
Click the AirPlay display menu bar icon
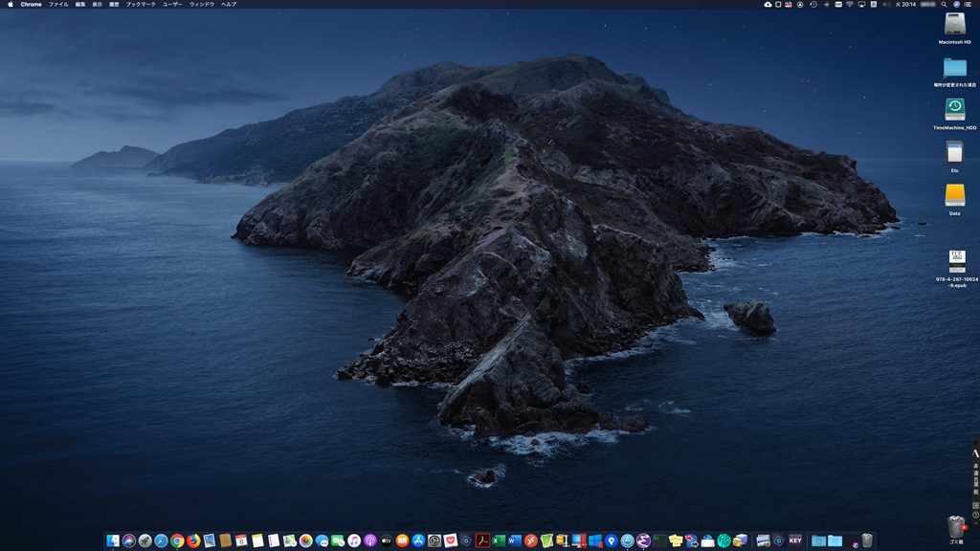[862, 5]
